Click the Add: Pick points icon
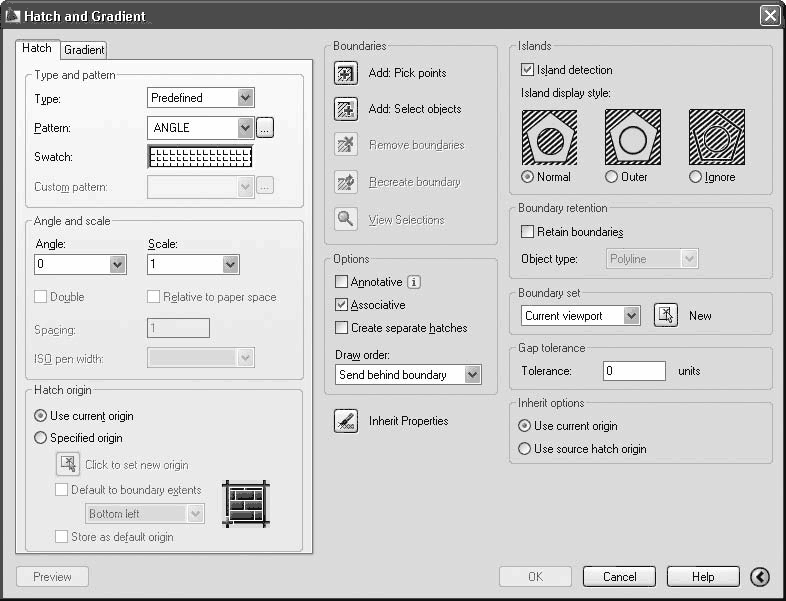786x601 pixels. (346, 73)
